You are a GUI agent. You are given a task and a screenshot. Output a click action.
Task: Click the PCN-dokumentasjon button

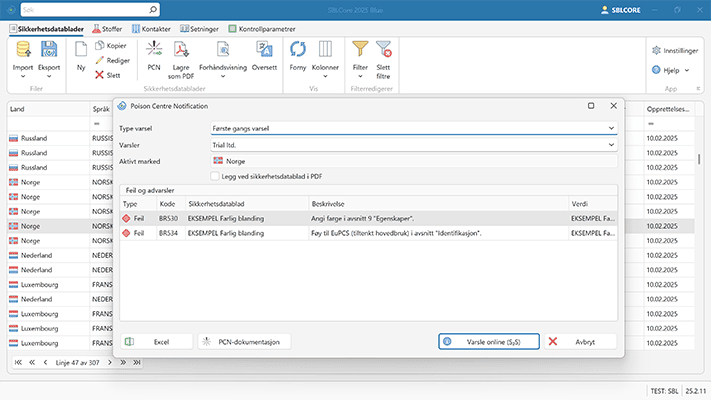pyautogui.click(x=245, y=341)
